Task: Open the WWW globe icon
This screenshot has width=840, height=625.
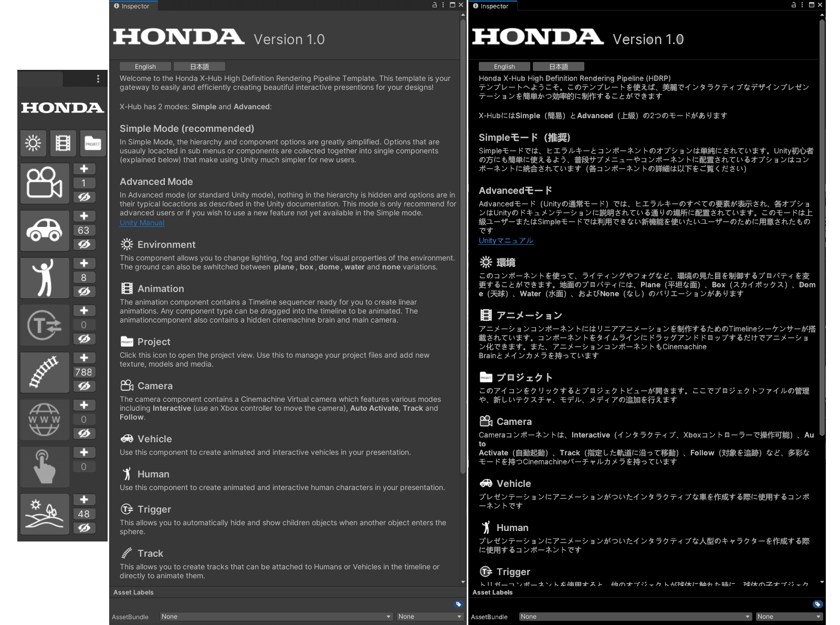Action: pyautogui.click(x=45, y=419)
